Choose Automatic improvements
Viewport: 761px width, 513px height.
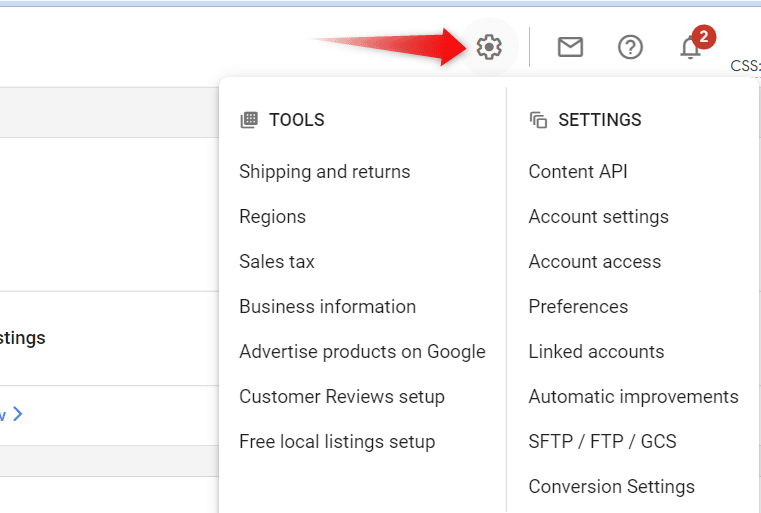click(x=633, y=397)
